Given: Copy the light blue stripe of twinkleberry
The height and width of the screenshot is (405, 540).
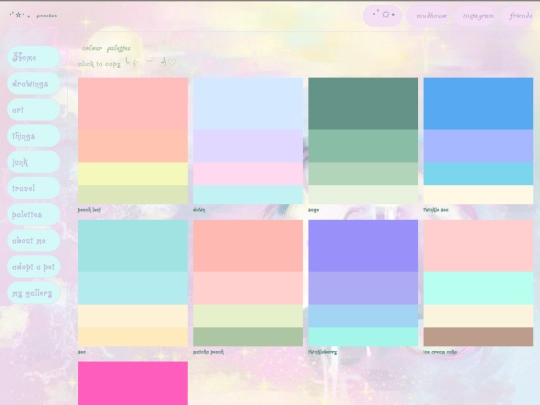Looking at the screenshot, I should click(x=363, y=316).
